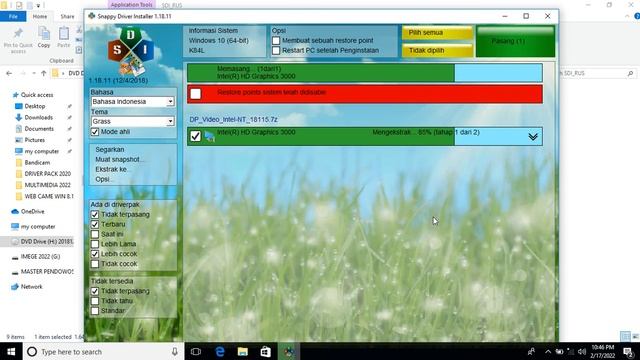Open the Tema theme dropdown

pos(133,121)
